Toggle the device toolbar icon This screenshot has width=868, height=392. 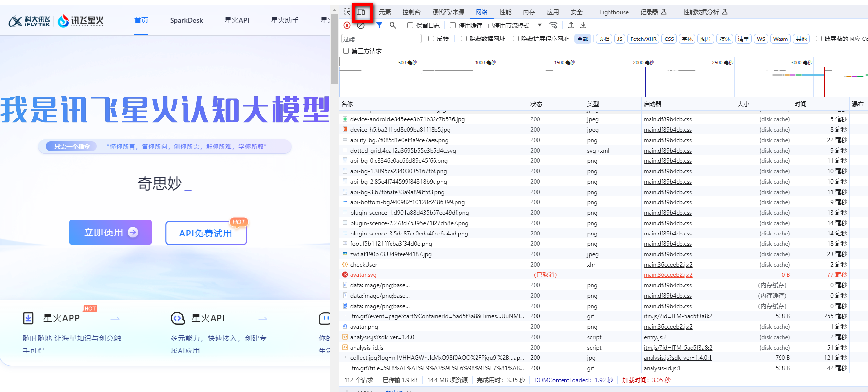coord(361,12)
